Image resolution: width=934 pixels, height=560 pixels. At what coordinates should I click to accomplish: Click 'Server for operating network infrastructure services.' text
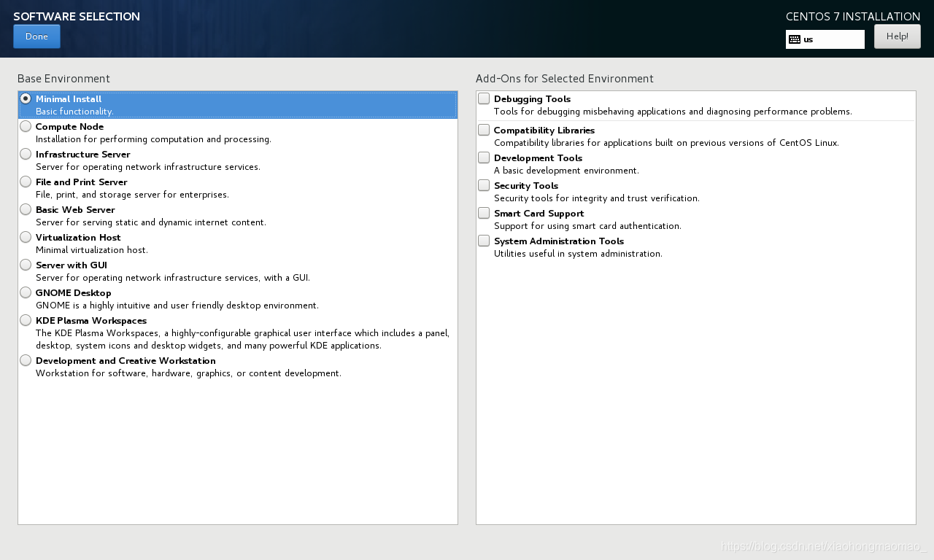[148, 167]
